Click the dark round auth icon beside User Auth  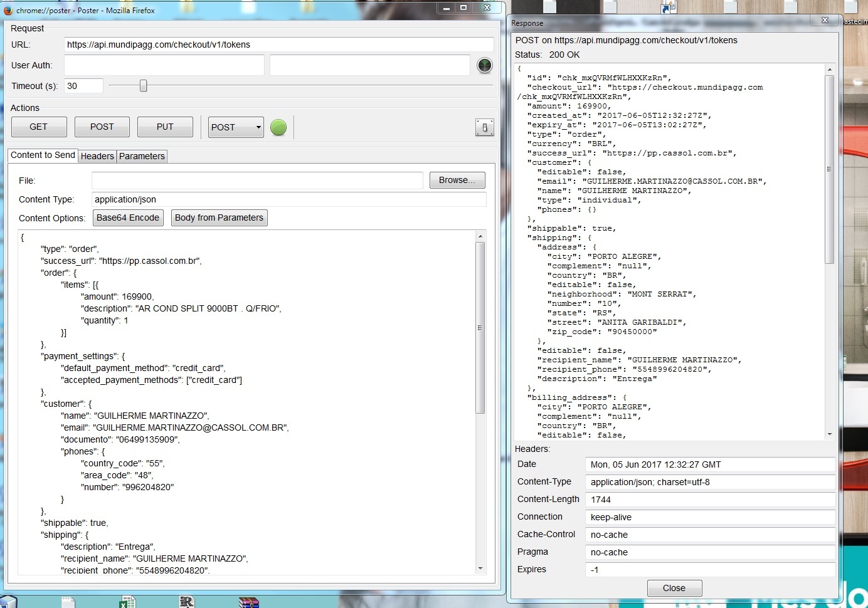coord(485,65)
